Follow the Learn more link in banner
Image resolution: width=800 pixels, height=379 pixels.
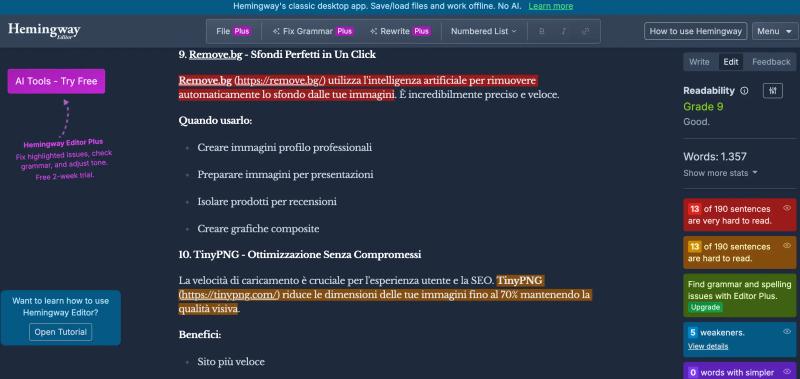pos(551,6)
